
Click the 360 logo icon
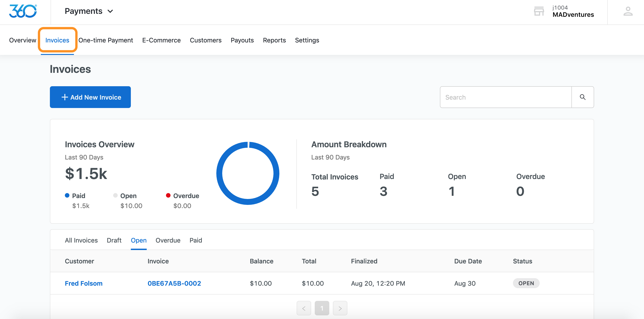pos(23,11)
